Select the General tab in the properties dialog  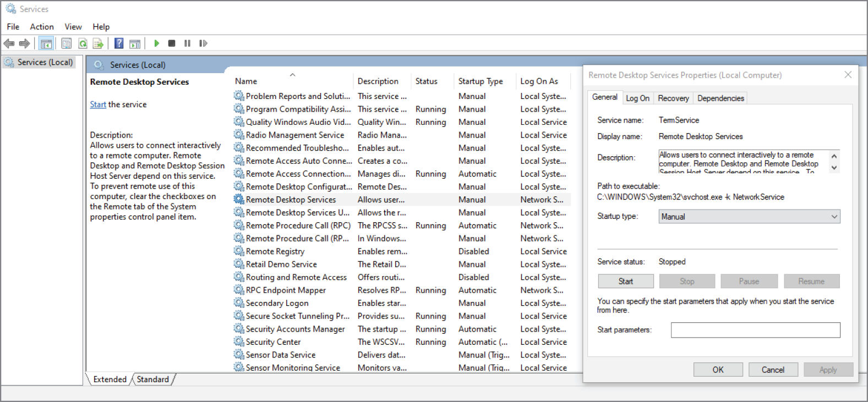click(x=605, y=97)
